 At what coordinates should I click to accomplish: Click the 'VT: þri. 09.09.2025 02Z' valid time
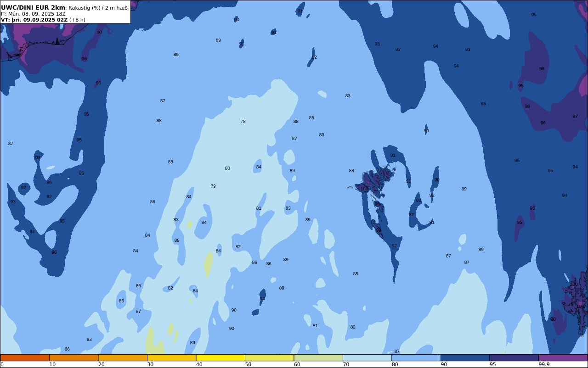point(34,20)
